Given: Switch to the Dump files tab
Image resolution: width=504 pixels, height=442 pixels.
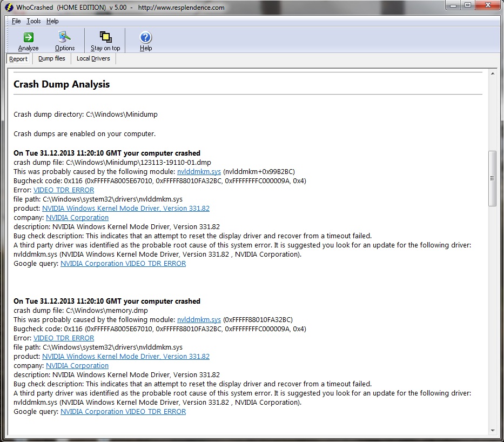Looking at the screenshot, I should (52, 58).
